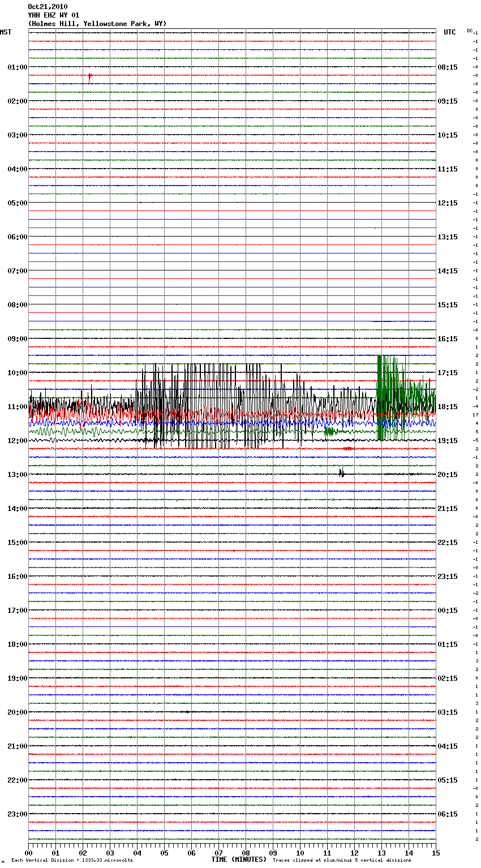This screenshot has height=868, width=481.
Task: Click the 06:15 UTC time label
Action: pyautogui.click(x=448, y=814)
